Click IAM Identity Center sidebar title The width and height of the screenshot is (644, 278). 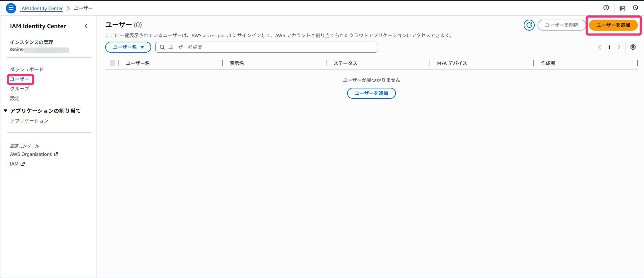pos(38,26)
